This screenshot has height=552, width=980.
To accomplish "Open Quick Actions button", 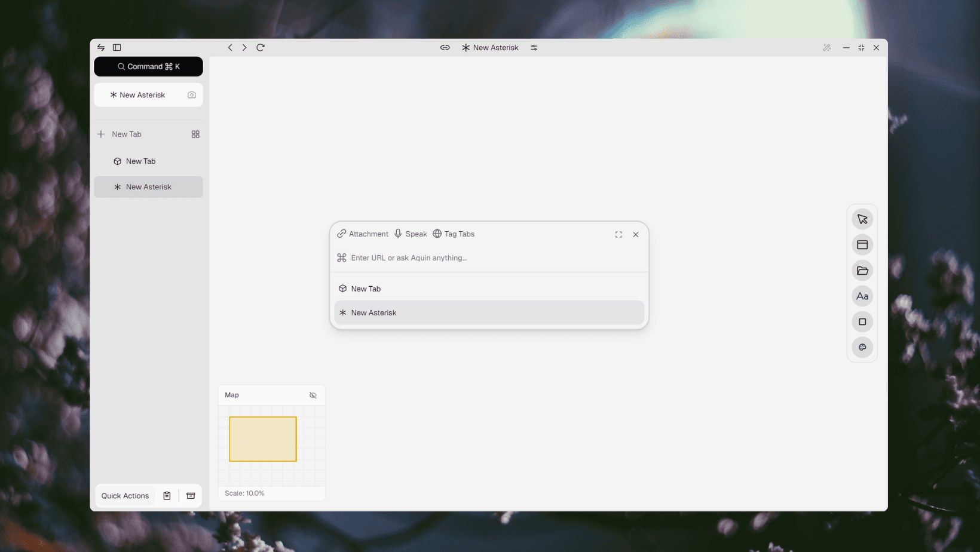I will coord(125,496).
